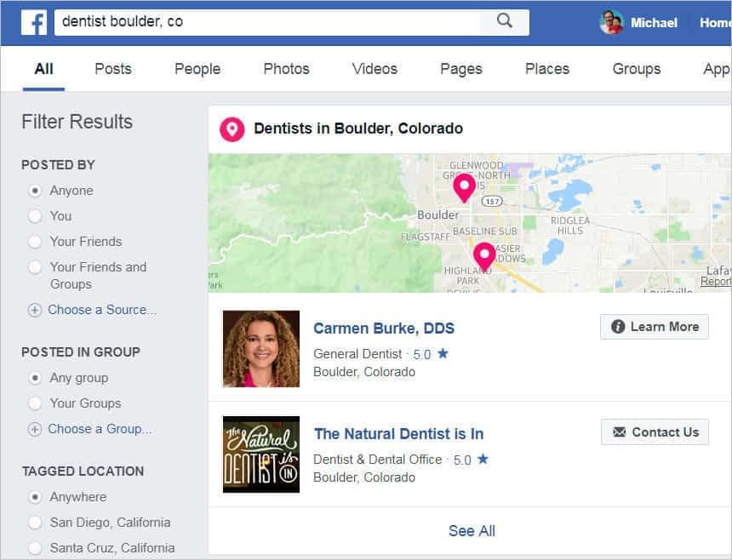Switch to the People tab

[197, 69]
